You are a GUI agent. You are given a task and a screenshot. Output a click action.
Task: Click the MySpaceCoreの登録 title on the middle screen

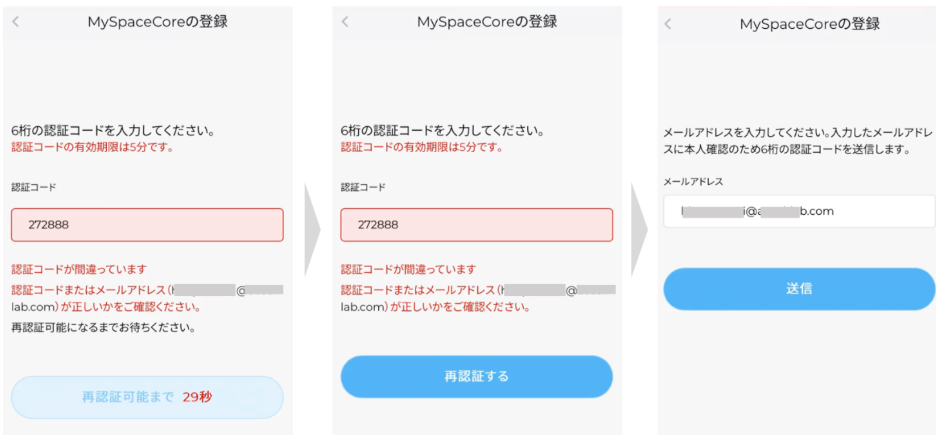(x=487, y=21)
